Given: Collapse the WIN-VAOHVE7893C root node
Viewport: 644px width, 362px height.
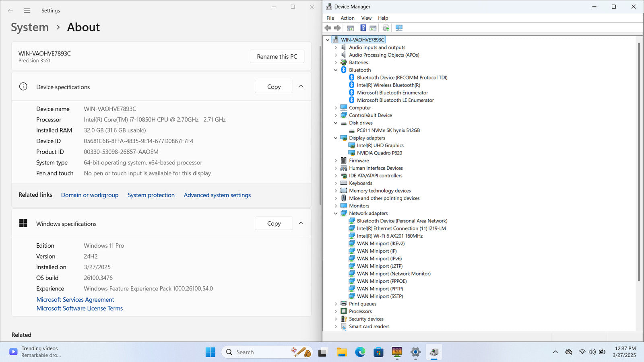Looking at the screenshot, I should tap(328, 40).
